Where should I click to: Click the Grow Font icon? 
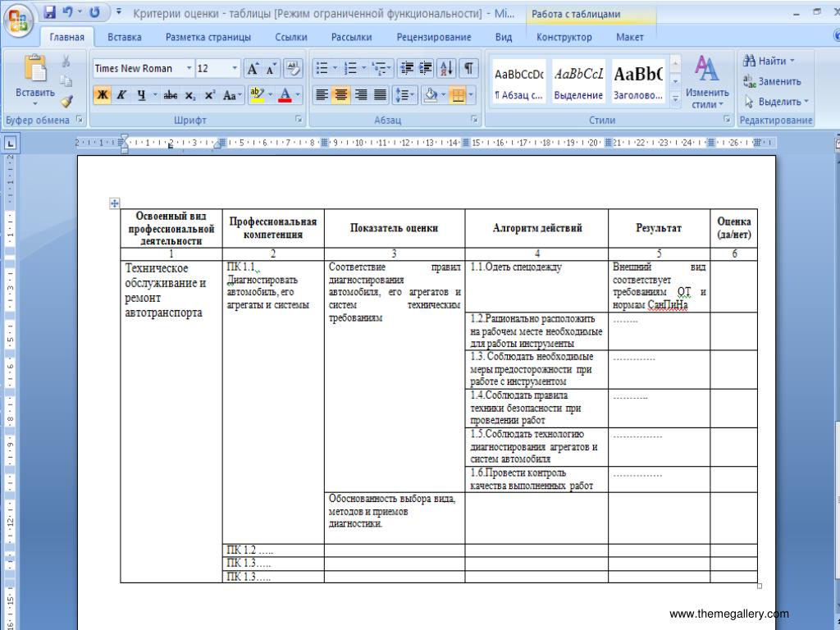(x=253, y=68)
